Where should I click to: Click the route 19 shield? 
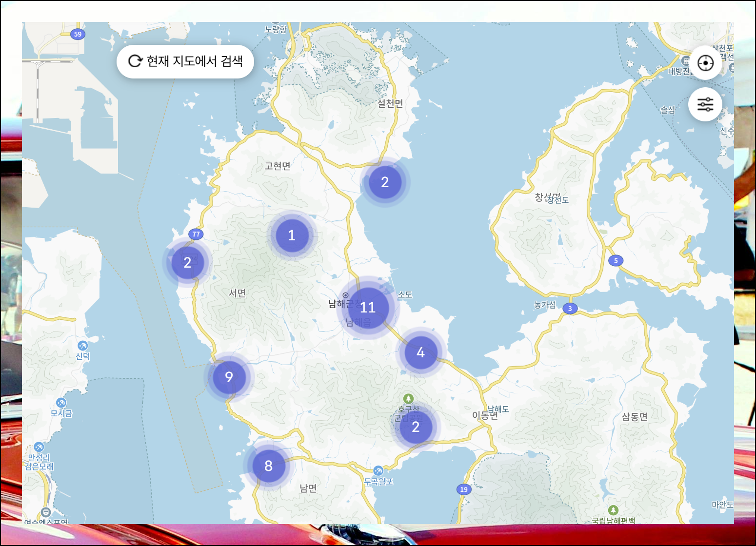click(464, 489)
